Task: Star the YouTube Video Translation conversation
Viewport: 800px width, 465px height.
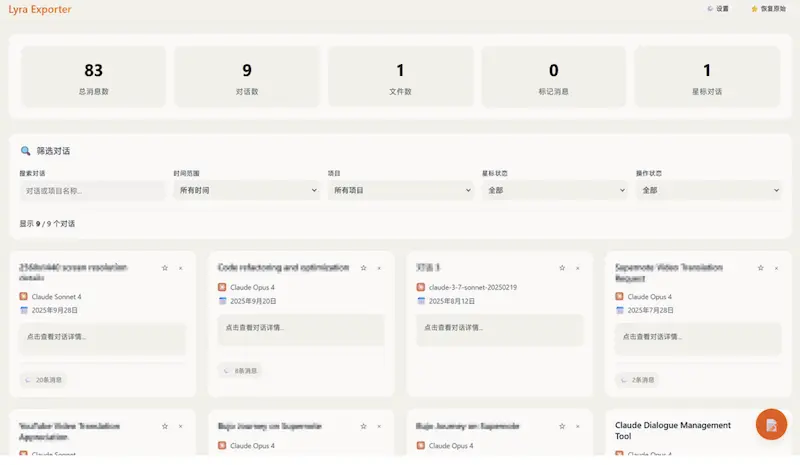Action: 164,426
